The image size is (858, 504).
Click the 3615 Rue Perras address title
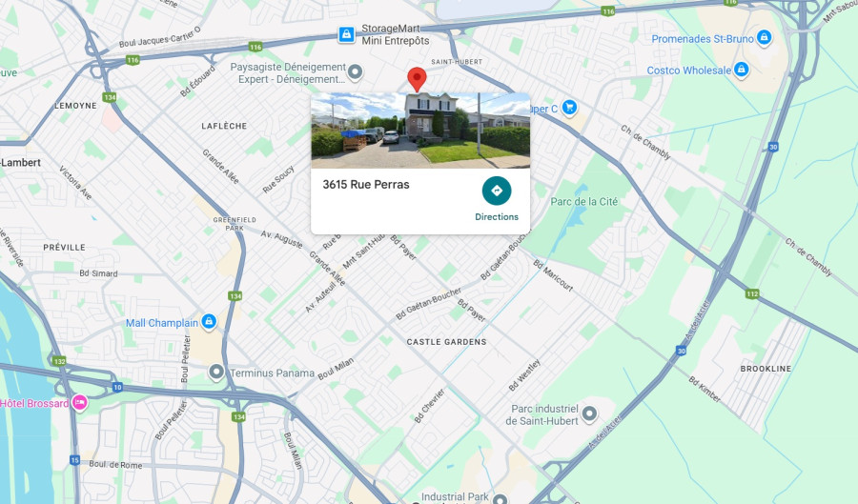(x=365, y=184)
